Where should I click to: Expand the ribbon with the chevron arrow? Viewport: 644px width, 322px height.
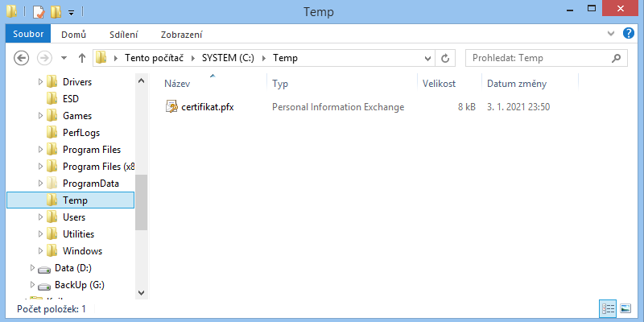(609, 35)
